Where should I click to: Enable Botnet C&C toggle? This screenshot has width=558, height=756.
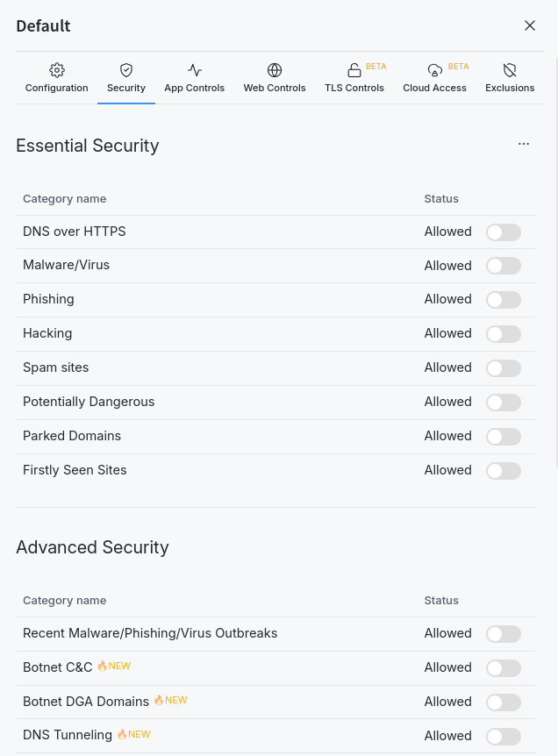[504, 668]
